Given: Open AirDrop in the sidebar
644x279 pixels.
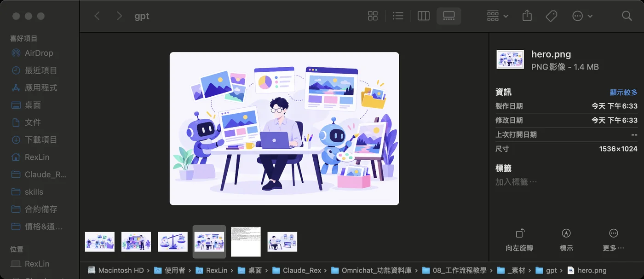Looking at the screenshot, I should click(40, 53).
